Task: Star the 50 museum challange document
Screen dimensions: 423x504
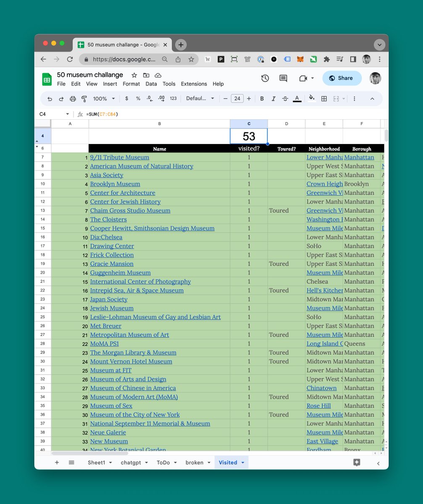Action: [x=134, y=75]
